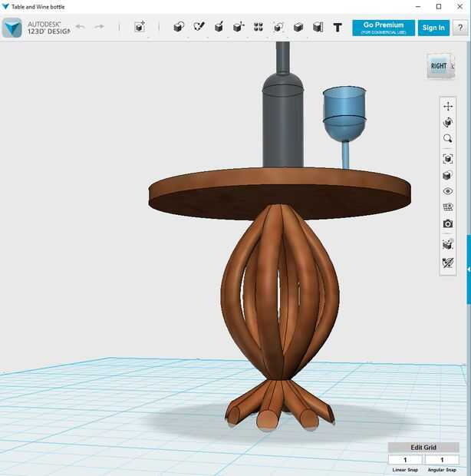Image resolution: width=471 pixels, height=476 pixels.
Task: Activate the Orbit navigation tool
Action: [448, 122]
